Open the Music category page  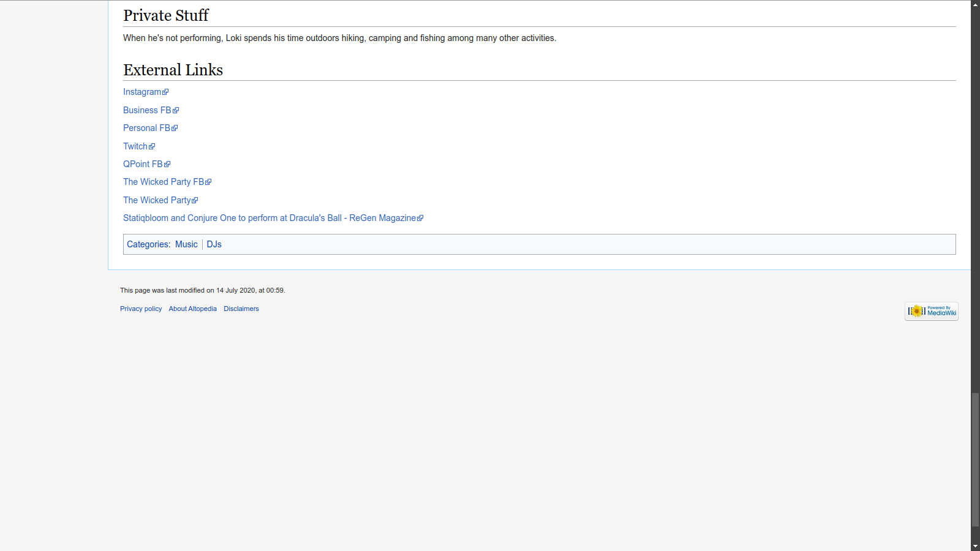(x=186, y=244)
